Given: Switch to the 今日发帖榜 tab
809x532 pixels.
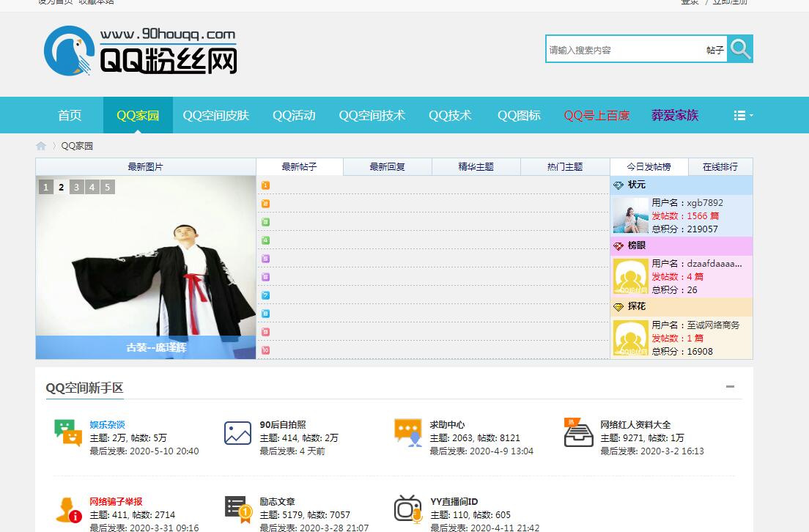Looking at the screenshot, I should (649, 166).
